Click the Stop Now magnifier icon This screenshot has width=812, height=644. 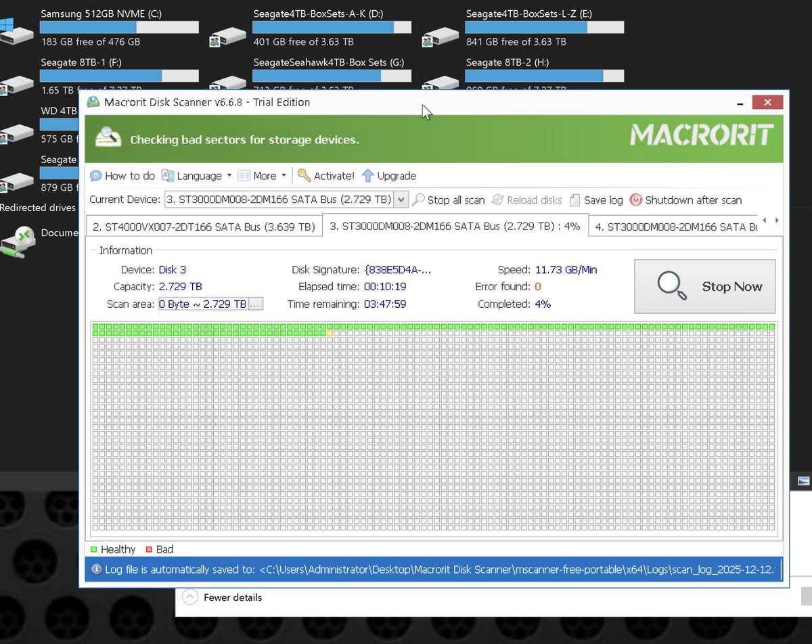pyautogui.click(x=672, y=286)
